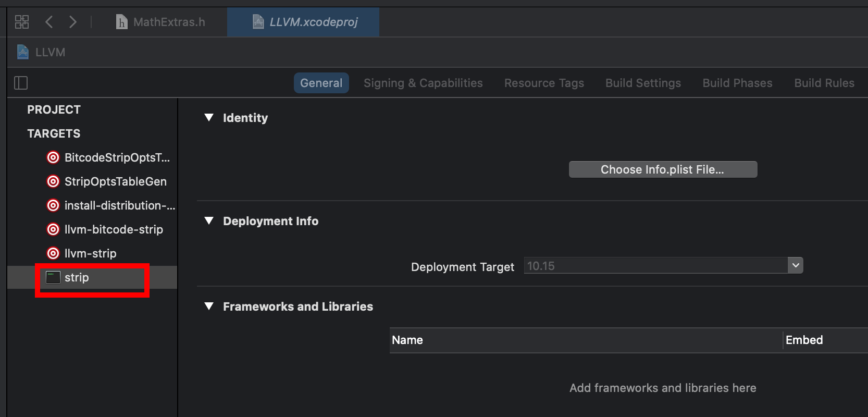Open the Signing & Capabilities tab
Viewport: 868px width, 417px height.
tap(423, 83)
